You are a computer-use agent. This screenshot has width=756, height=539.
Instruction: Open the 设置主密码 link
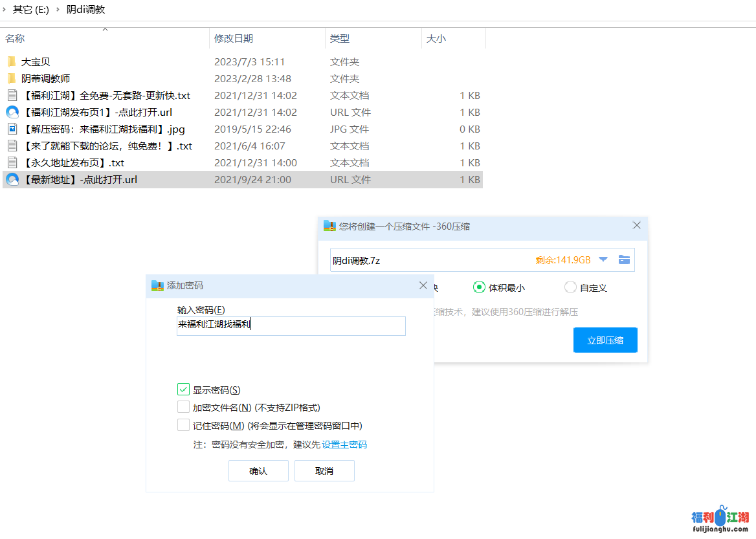click(x=344, y=445)
